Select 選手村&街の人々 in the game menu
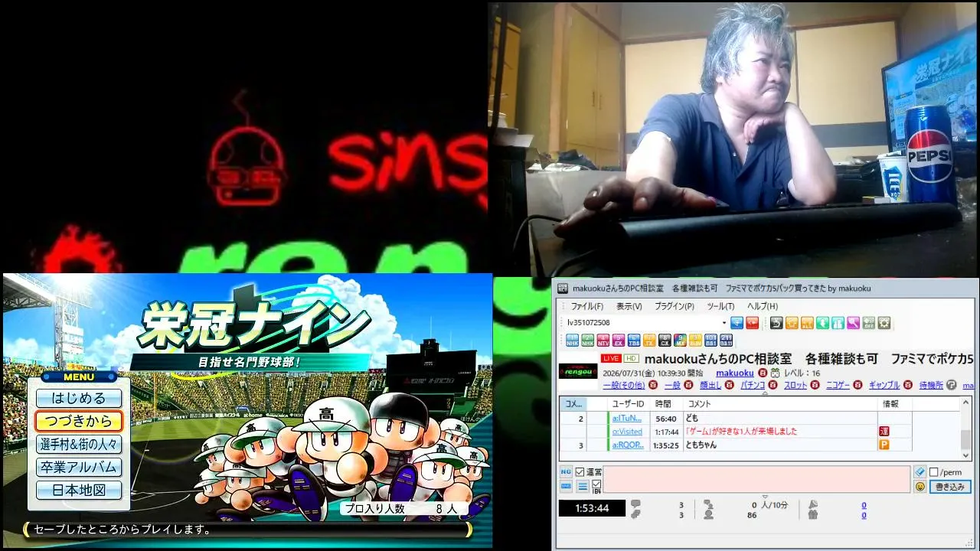This screenshot has width=980, height=551. (79, 444)
